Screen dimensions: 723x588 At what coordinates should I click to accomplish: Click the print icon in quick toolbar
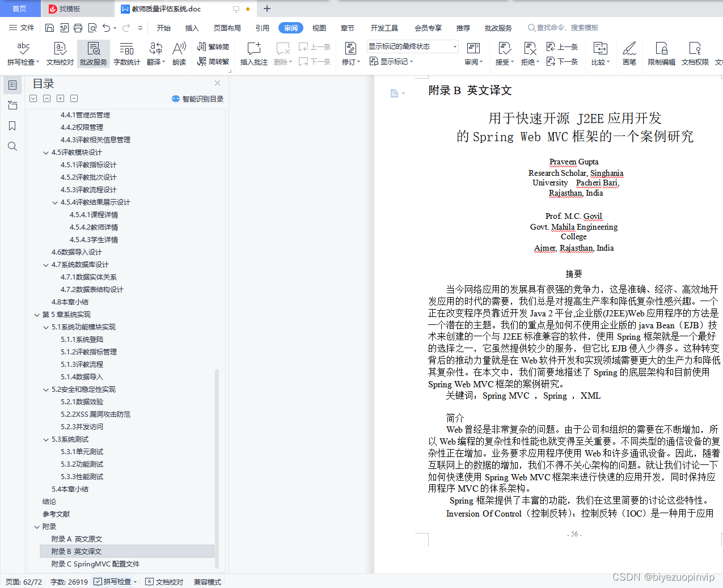pyautogui.click(x=78, y=28)
